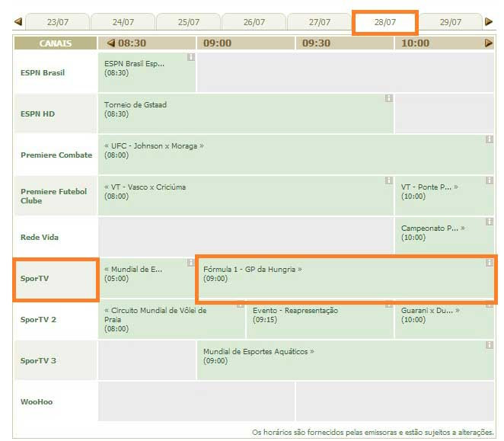Screen dimensions: 504x441
Task: Click the CANAIS column header
Action: pos(56,43)
